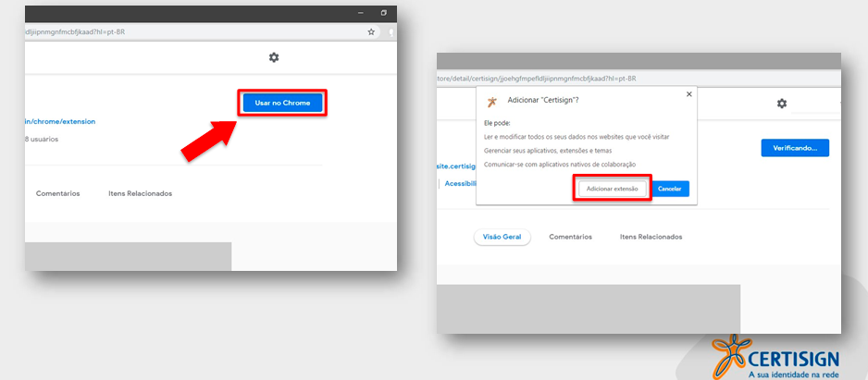Image resolution: width=868 pixels, height=380 pixels.
Task: Click the 'Gerenciar seus aplicativos, extensões e temas' text
Action: tap(548, 151)
